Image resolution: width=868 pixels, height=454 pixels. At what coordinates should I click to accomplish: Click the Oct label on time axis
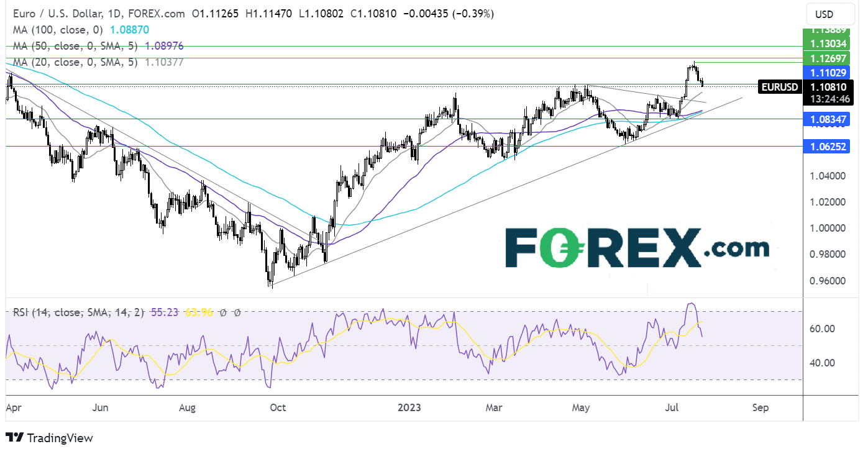278,408
